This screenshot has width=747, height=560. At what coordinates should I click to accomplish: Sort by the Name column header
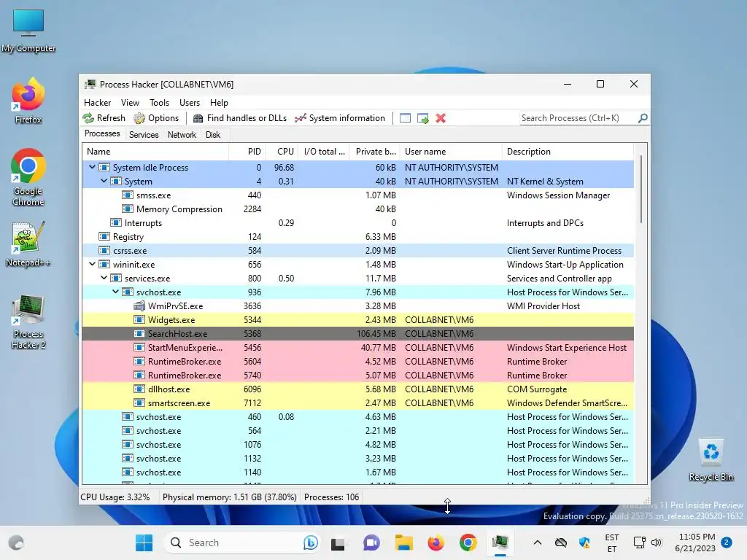(x=155, y=152)
